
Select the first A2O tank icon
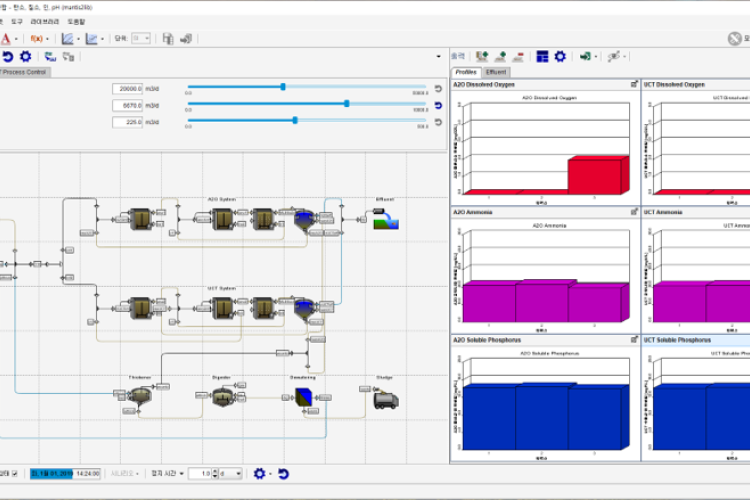141,219
